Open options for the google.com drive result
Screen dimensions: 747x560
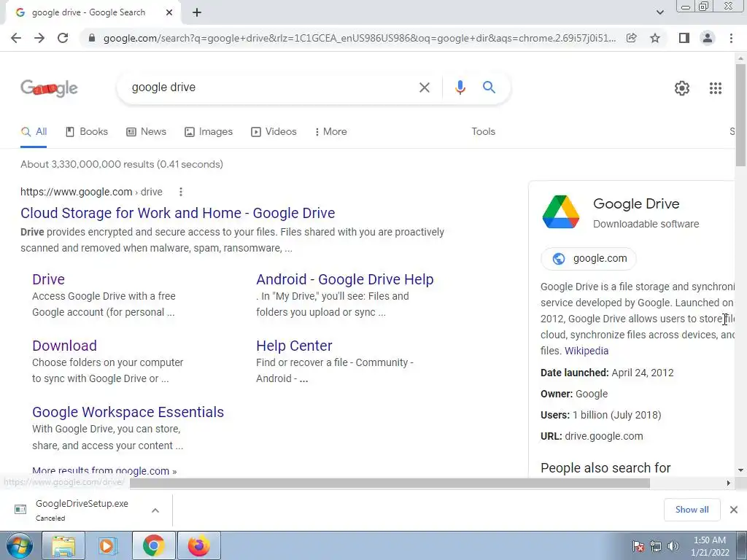click(x=181, y=192)
